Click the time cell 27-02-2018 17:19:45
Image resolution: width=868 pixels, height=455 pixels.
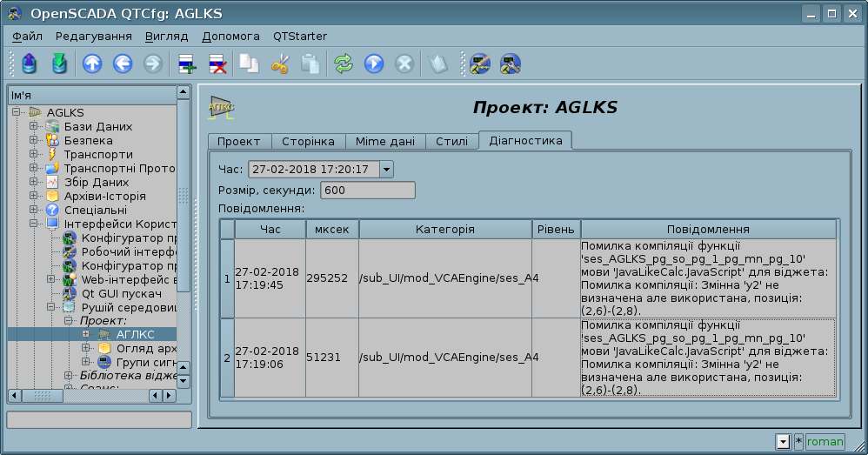pyautogui.click(x=270, y=278)
